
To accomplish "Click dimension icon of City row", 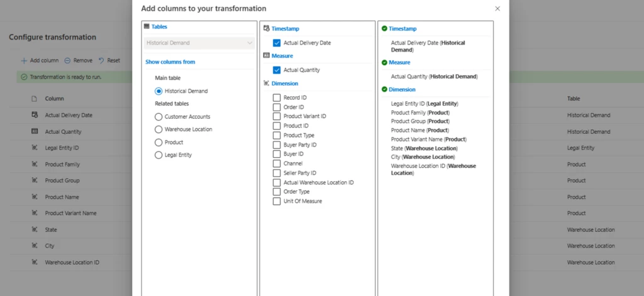I will [x=35, y=246].
